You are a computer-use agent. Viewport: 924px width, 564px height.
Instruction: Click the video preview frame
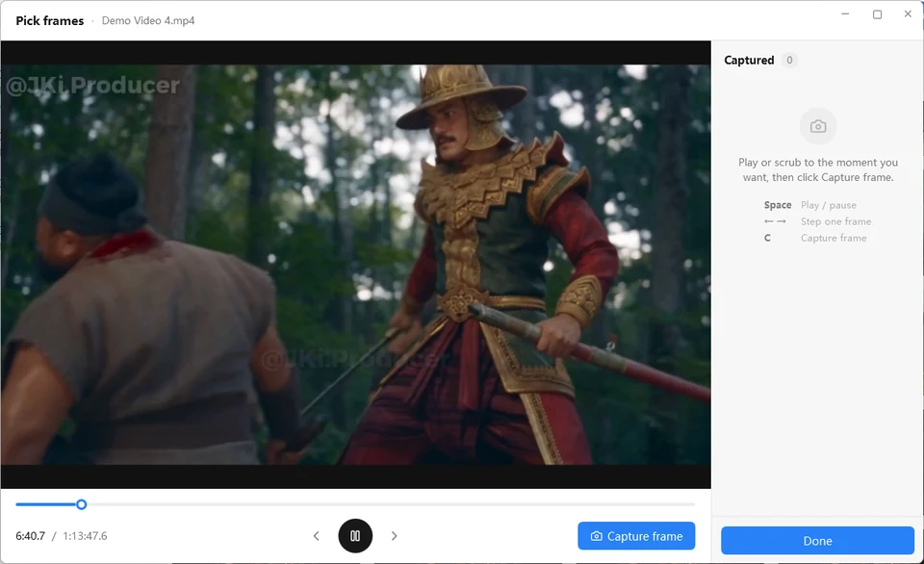(355, 265)
